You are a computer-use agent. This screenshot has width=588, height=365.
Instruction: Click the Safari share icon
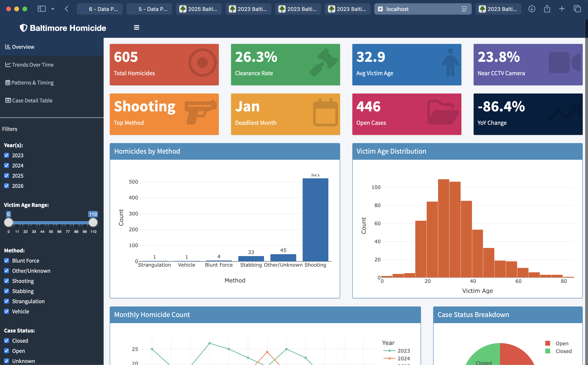(x=547, y=9)
